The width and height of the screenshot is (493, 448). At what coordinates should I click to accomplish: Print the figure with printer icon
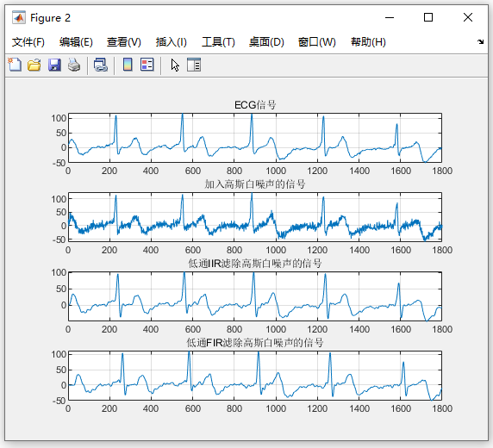click(74, 65)
